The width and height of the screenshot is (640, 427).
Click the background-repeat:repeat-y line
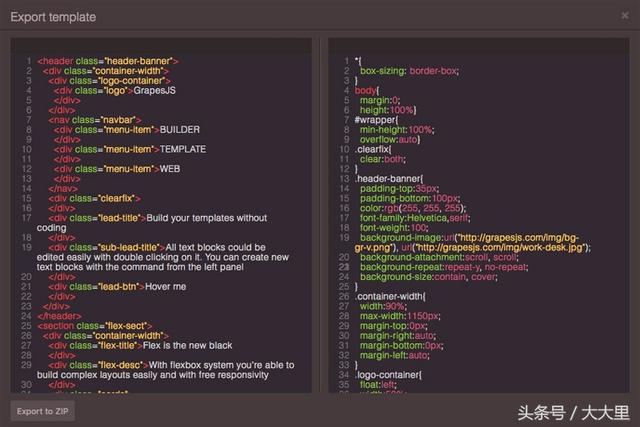click(x=444, y=267)
